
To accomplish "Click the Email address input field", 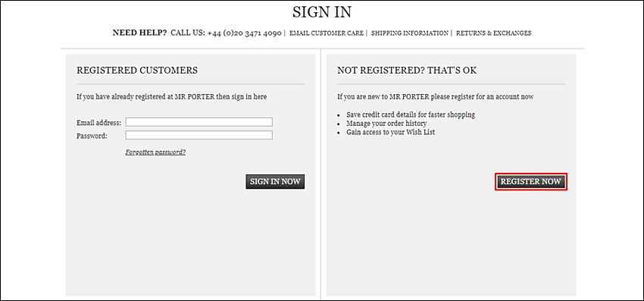I will click(x=199, y=122).
